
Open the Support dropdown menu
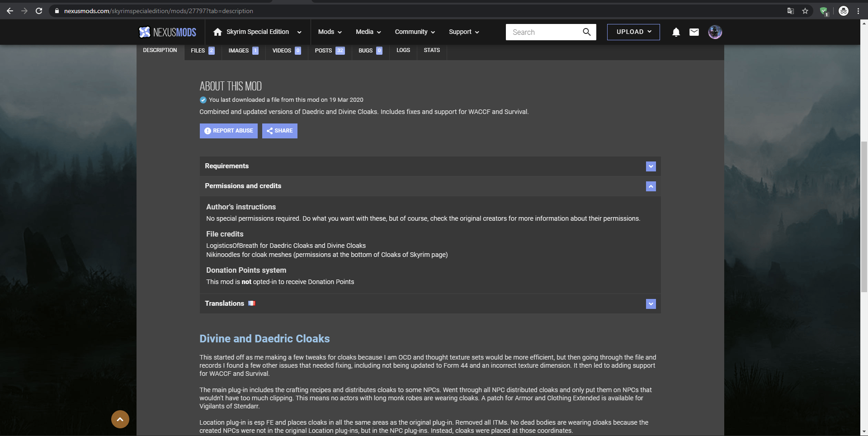[x=464, y=32]
